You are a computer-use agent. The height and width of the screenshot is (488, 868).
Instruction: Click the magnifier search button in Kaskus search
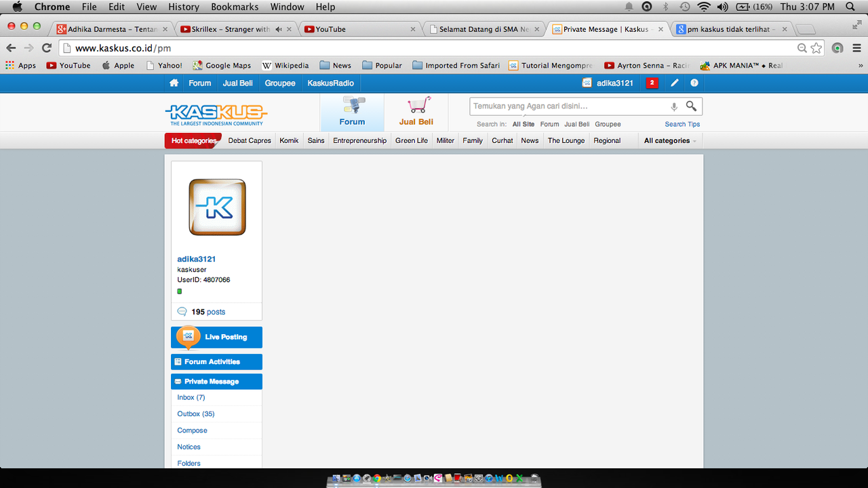[x=691, y=106]
